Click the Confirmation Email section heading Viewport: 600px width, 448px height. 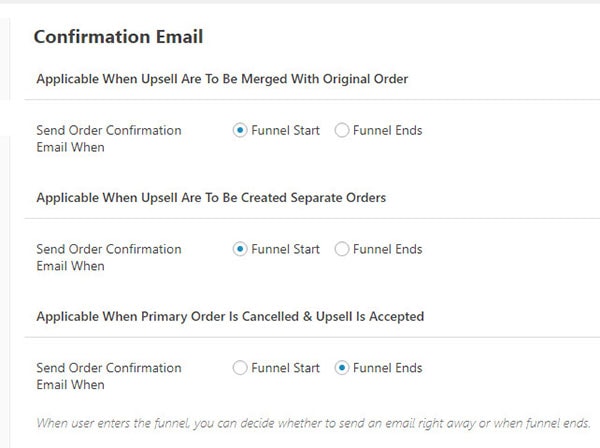pyautogui.click(x=118, y=37)
